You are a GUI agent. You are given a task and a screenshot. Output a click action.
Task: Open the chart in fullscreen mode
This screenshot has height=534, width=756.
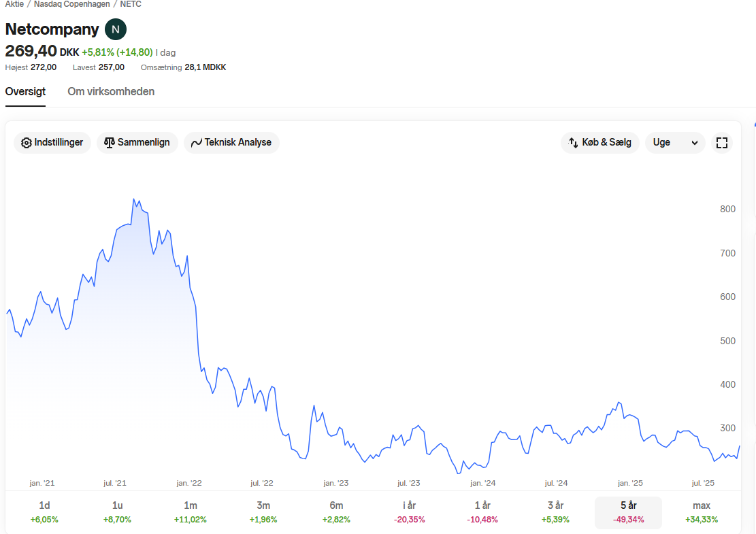722,143
